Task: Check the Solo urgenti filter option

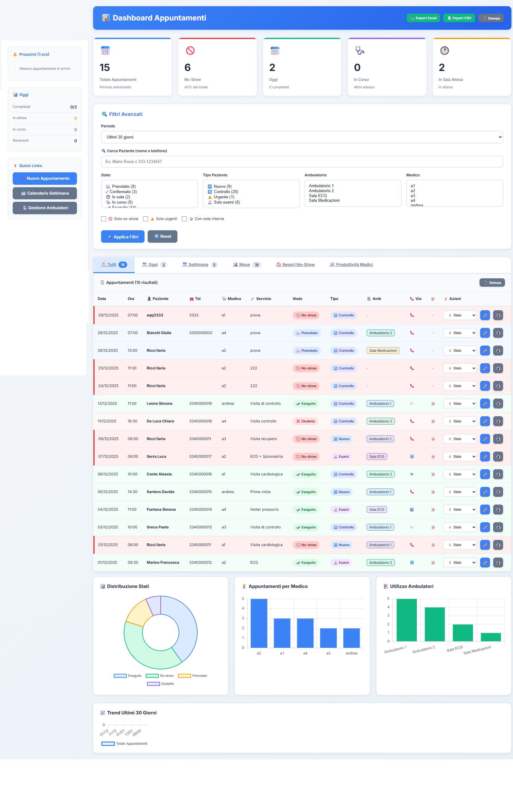Action: click(145, 218)
